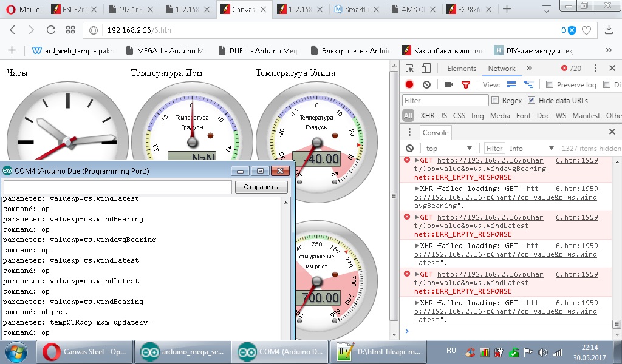622x364 pixels.
Task: Click the capture screenshots camera icon
Action: click(x=449, y=85)
